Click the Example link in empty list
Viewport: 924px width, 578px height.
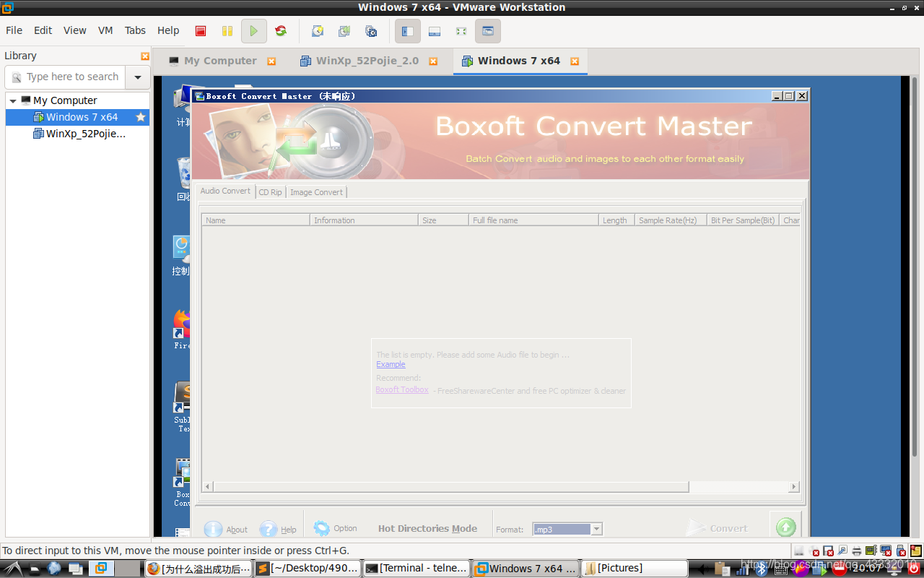[x=391, y=365]
